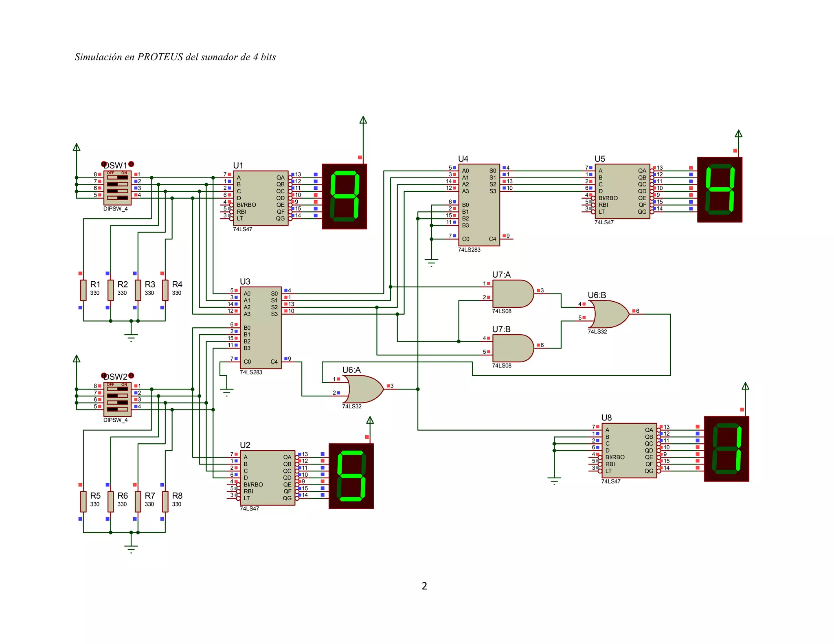Click the seven-segment display next to U1
834x644 pixels.
click(x=344, y=196)
